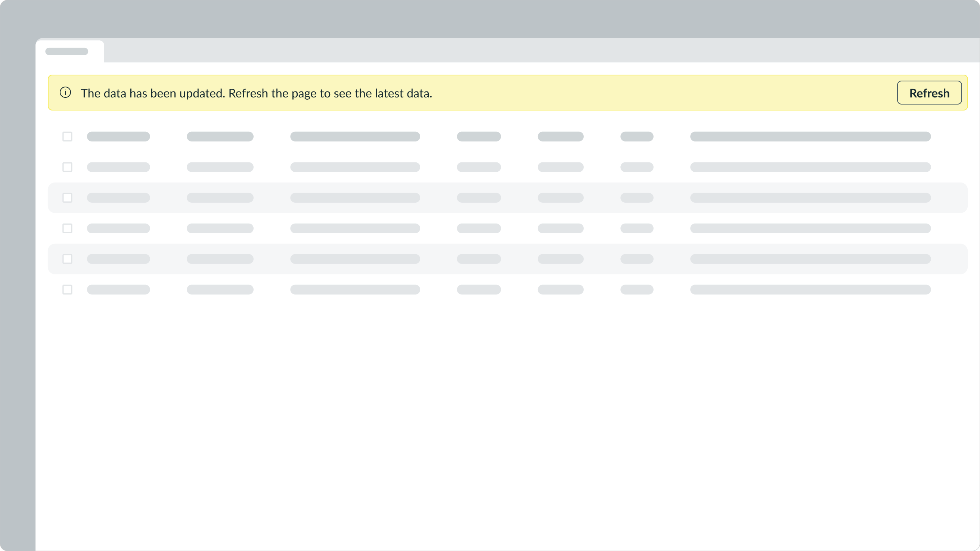The width and height of the screenshot is (980, 551).
Task: Tick the header row checkbox
Action: pos(67,137)
